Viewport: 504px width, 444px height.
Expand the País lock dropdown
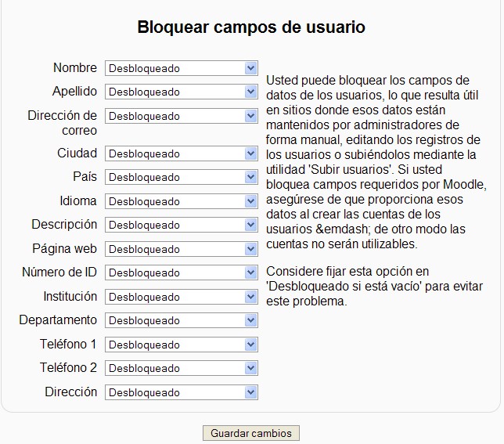pos(181,177)
